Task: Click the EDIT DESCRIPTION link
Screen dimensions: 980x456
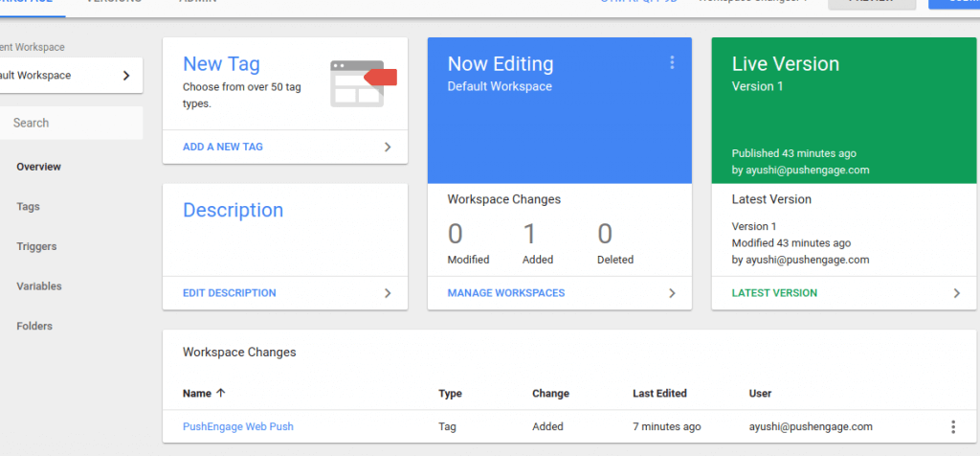Action: tap(230, 293)
